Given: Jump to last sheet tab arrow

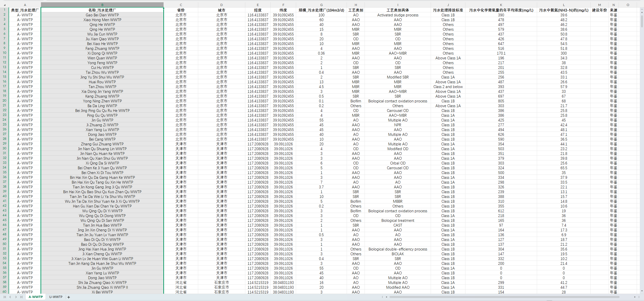Looking at the screenshot, I should 21,297.
